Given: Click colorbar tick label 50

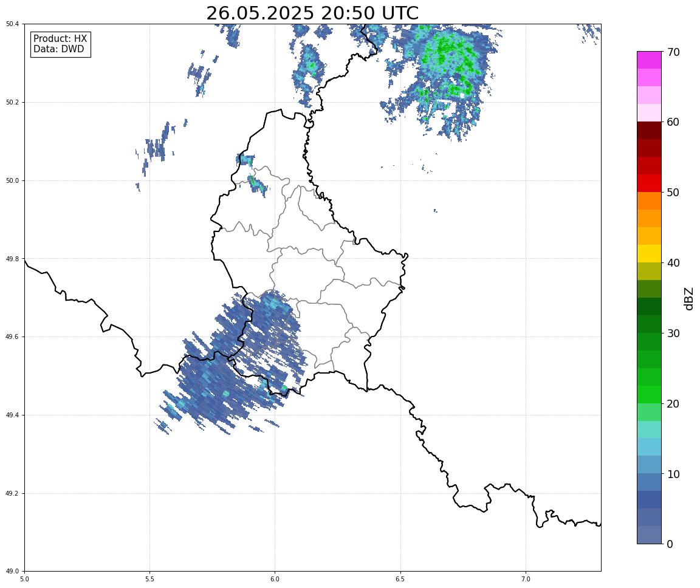Looking at the screenshot, I should point(673,193).
